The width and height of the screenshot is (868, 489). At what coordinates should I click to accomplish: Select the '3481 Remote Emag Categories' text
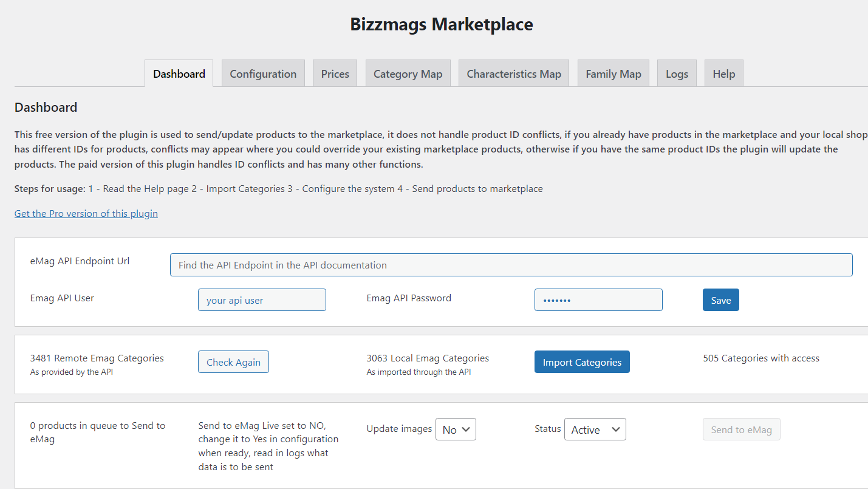97,358
